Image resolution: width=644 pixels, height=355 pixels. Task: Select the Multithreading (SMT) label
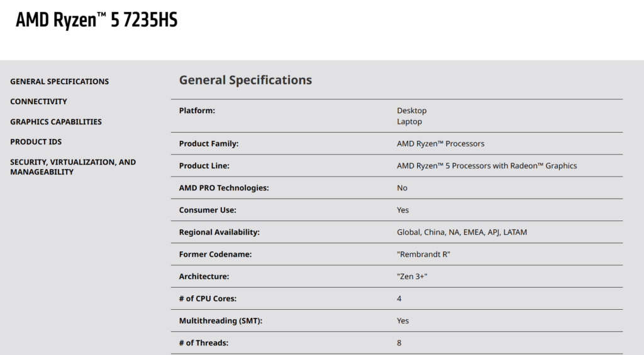pos(221,321)
